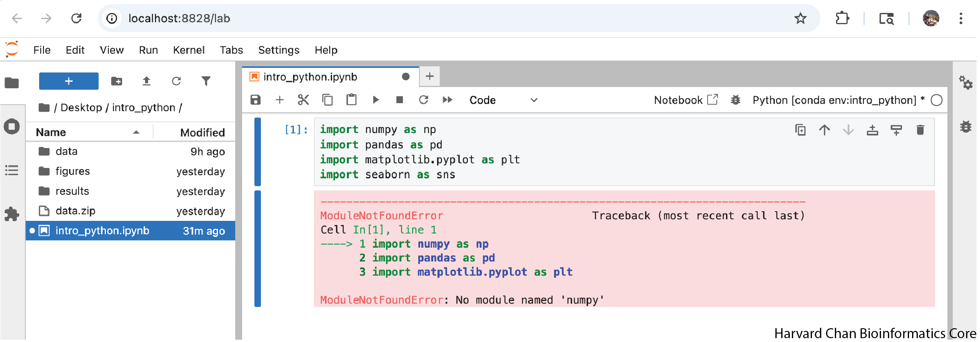
Task: Switch to the intro_python.ipynb notebook tab
Action: 310,77
